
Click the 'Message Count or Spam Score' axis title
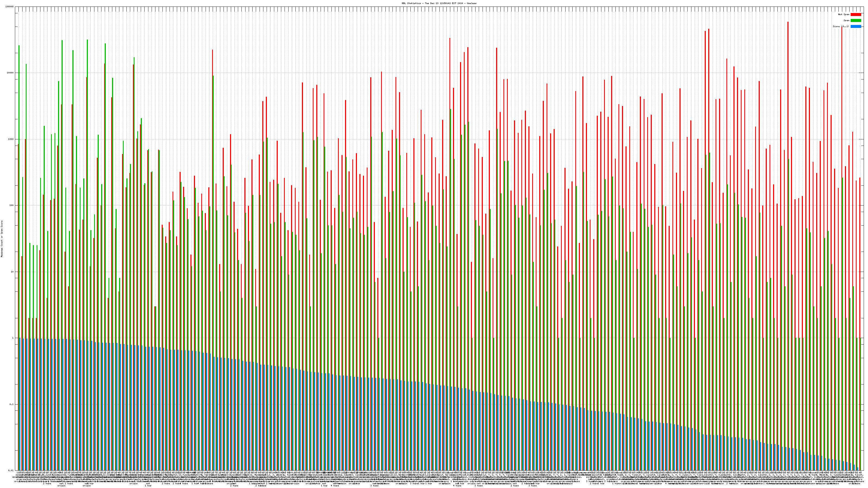point(2,239)
